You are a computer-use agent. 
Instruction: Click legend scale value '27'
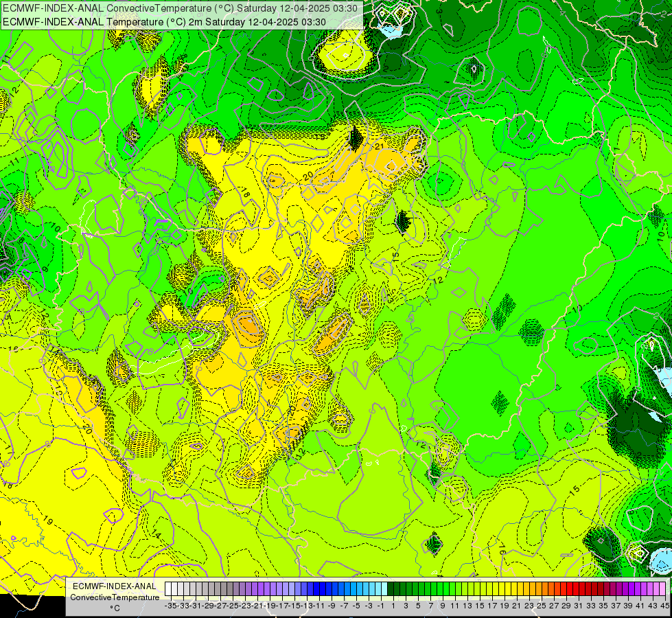[x=554, y=606]
